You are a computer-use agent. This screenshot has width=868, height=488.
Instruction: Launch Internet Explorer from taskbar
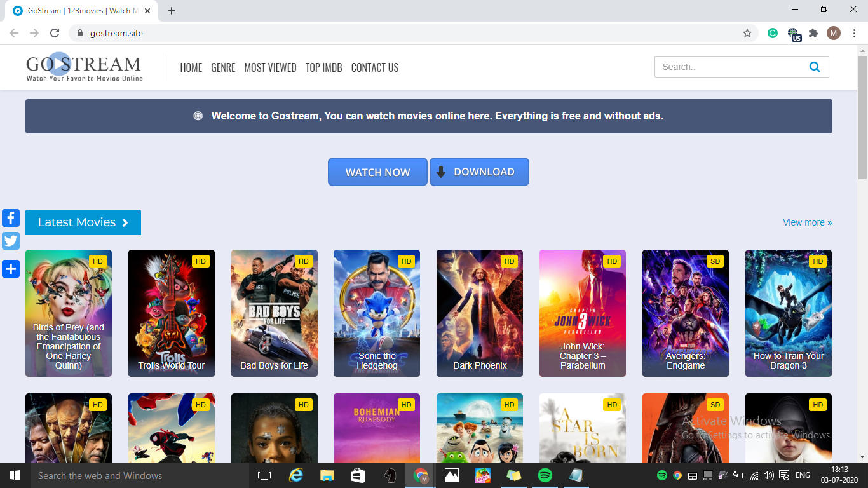pyautogui.click(x=296, y=475)
